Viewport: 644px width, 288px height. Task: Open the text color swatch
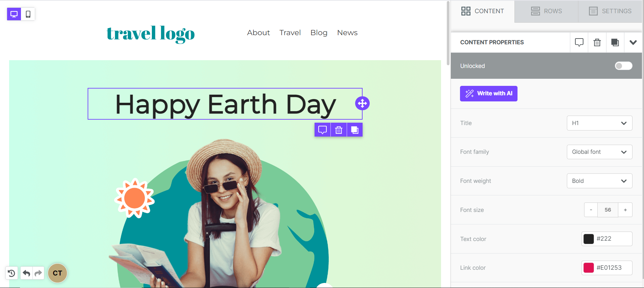coord(589,239)
